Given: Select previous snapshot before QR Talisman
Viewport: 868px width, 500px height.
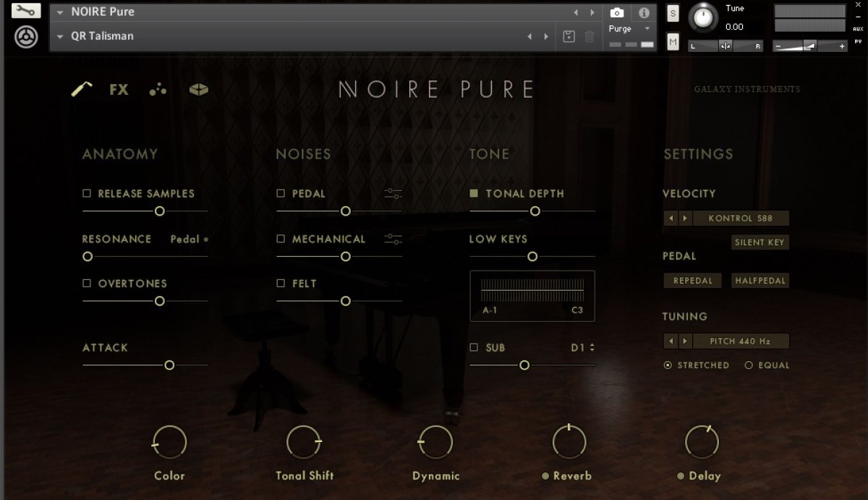Looking at the screenshot, I should [x=529, y=36].
